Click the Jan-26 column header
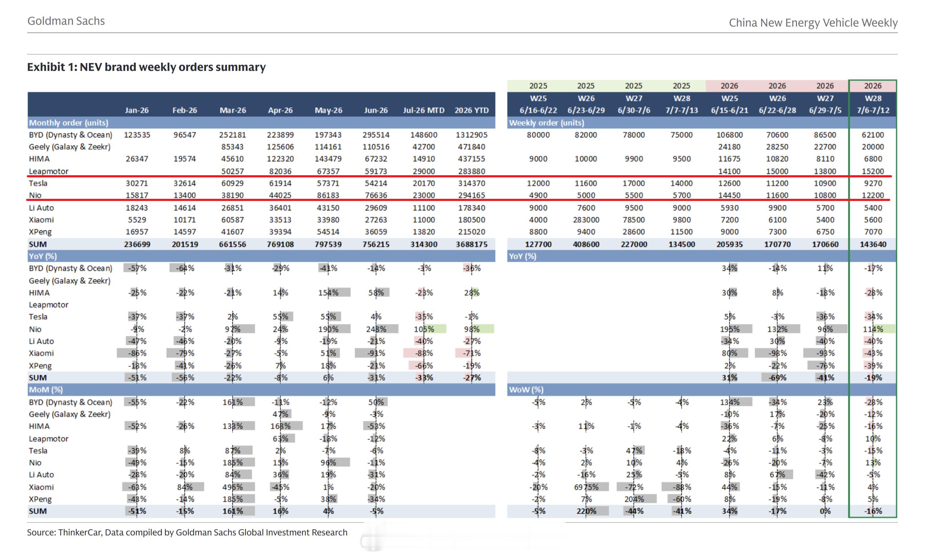Viewport: 926px width, 560px height. pos(137,110)
